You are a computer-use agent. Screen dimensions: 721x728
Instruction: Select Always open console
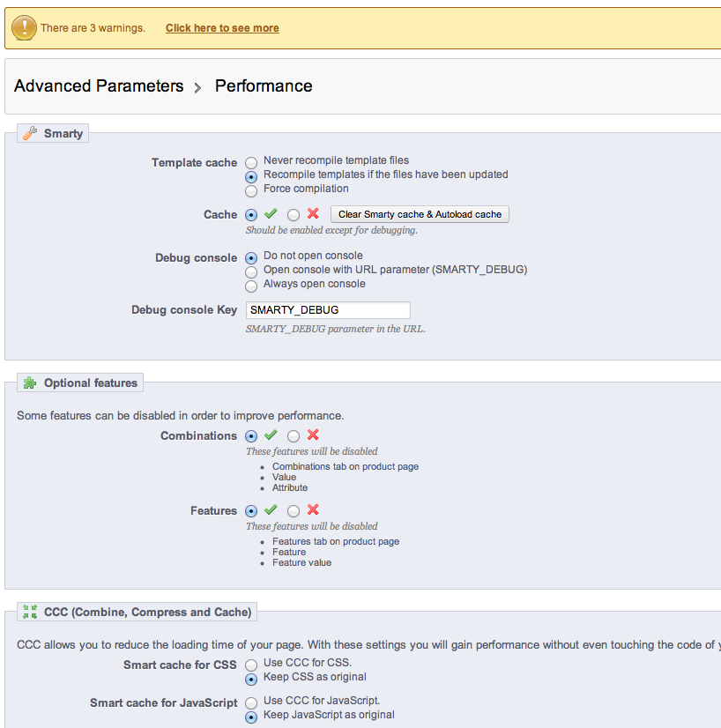coord(251,286)
